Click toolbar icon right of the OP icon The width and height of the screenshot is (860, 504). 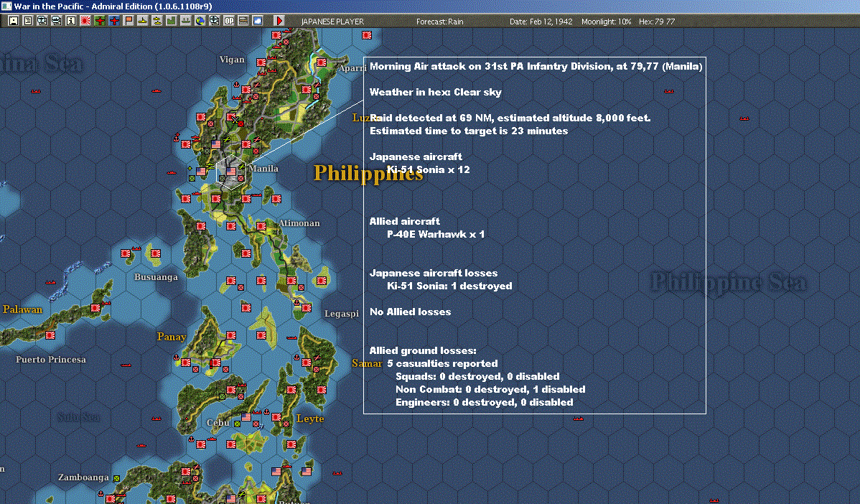243,21
